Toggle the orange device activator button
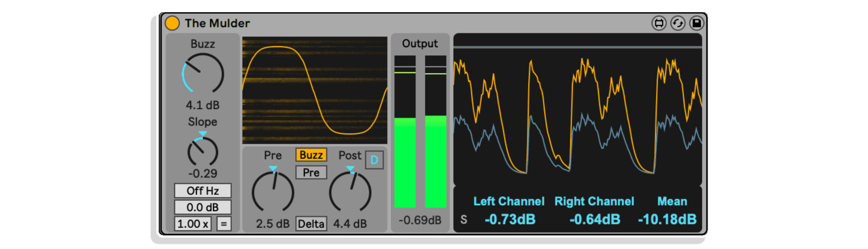Image resolution: width=868 pixels, height=249 pixels. point(172,23)
